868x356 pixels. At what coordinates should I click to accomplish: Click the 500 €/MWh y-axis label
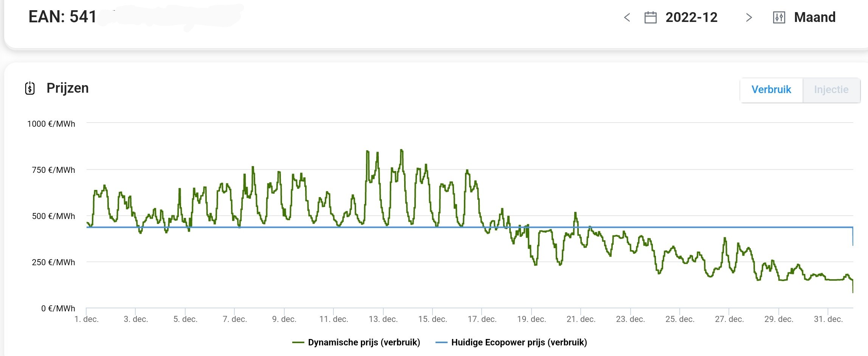click(x=53, y=216)
